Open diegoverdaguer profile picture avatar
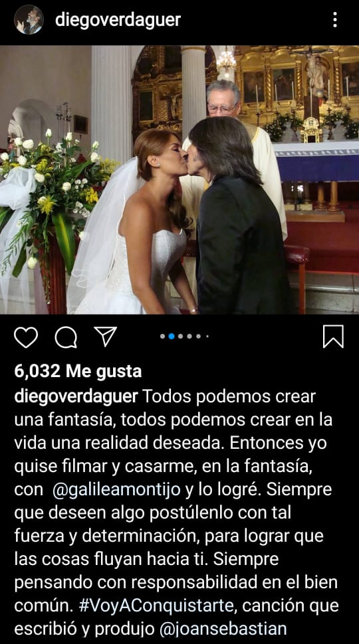This screenshot has height=644, width=359. coord(29,19)
